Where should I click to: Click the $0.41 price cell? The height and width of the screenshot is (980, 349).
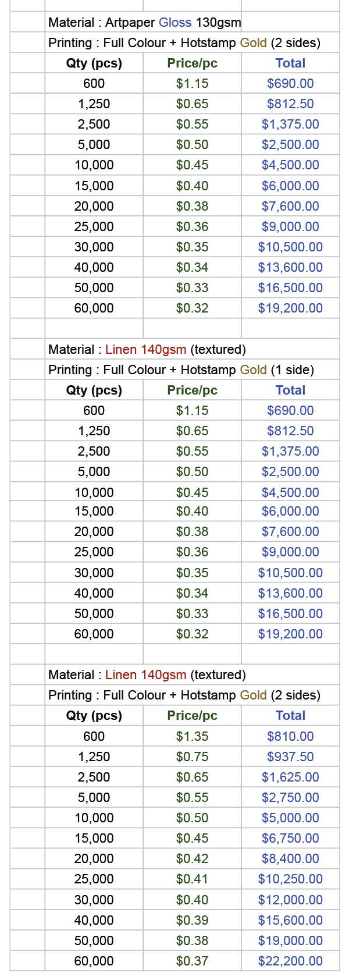[x=192, y=879]
